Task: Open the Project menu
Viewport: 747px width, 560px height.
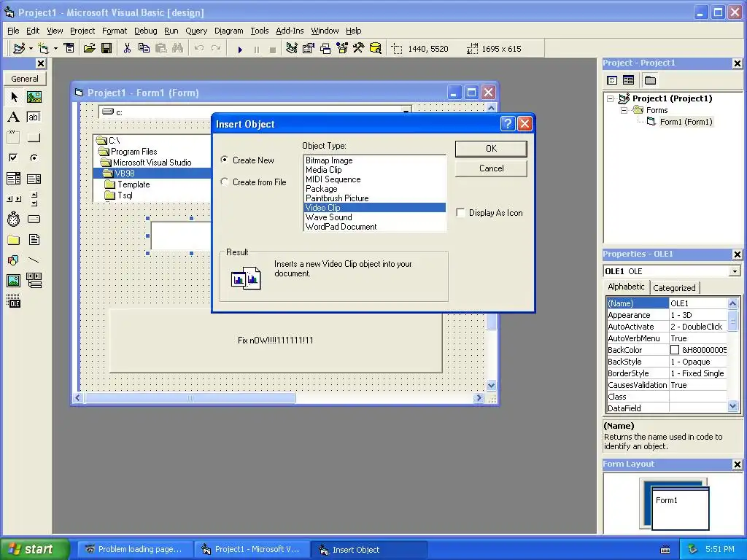Action: click(82, 31)
